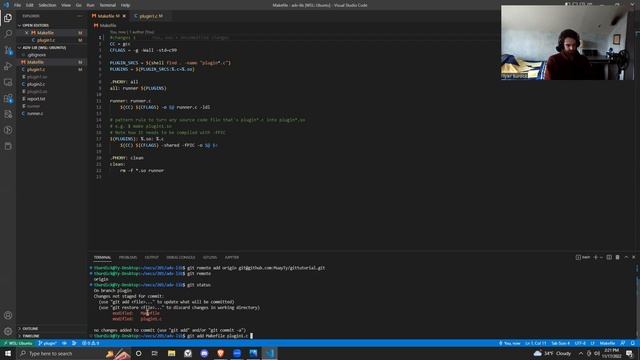
Task: Close the terminal panel
Action: [x=633, y=257]
